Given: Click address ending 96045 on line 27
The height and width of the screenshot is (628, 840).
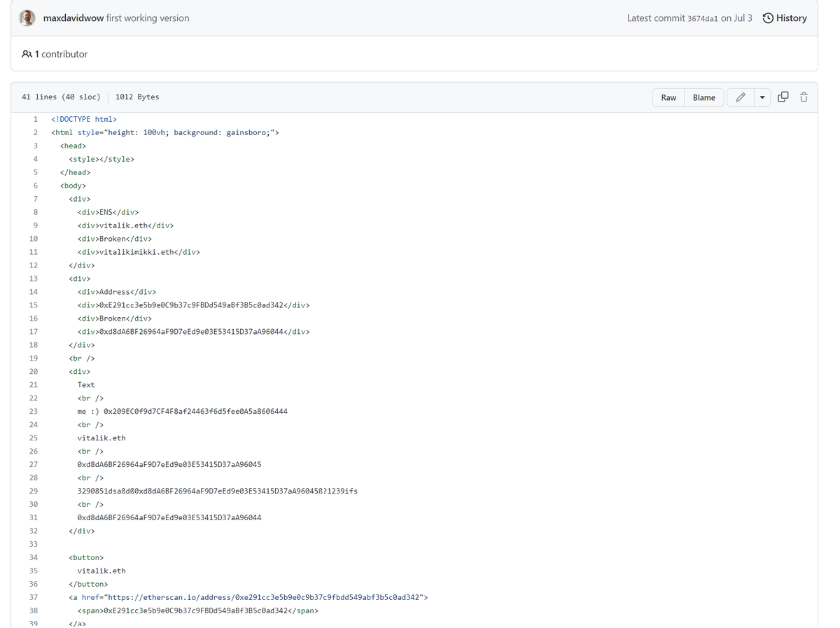Looking at the screenshot, I should coord(169,464).
